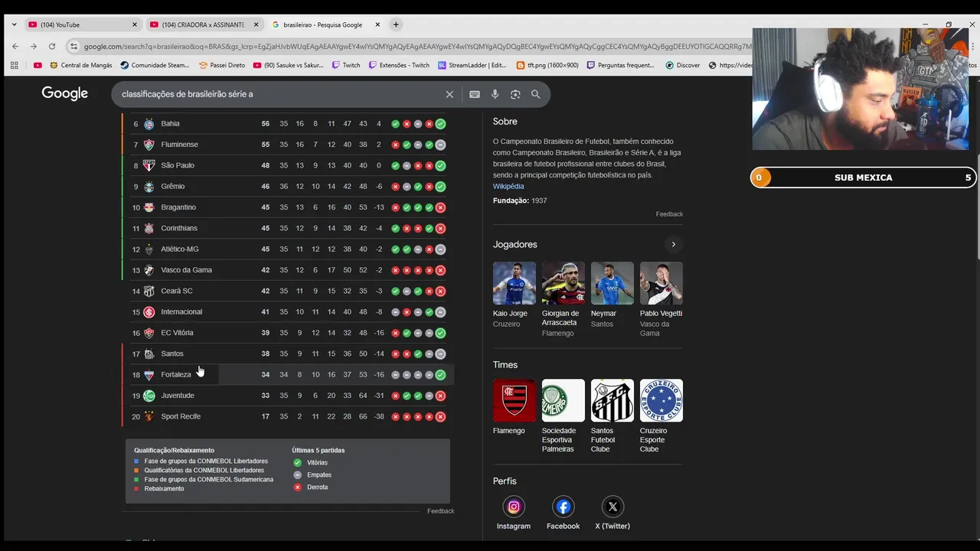Start voice search with microphone icon
This screenshot has height=551, width=980.
point(495,94)
